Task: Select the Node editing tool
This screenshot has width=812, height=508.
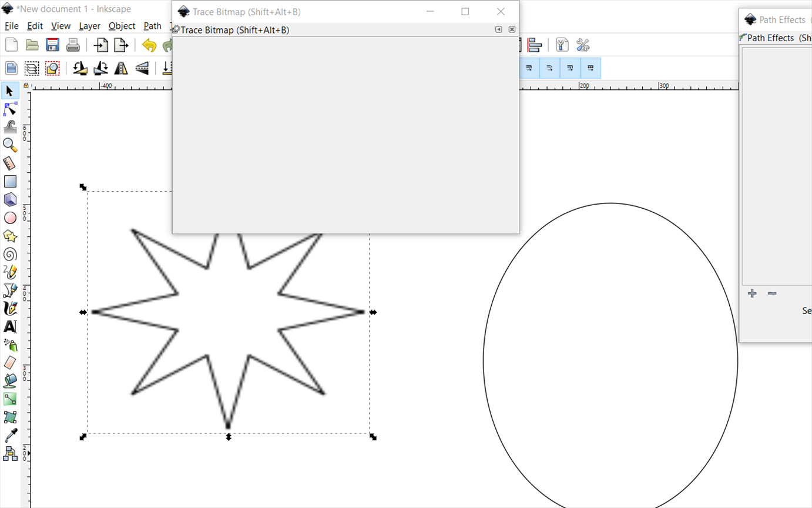Action: (10, 109)
